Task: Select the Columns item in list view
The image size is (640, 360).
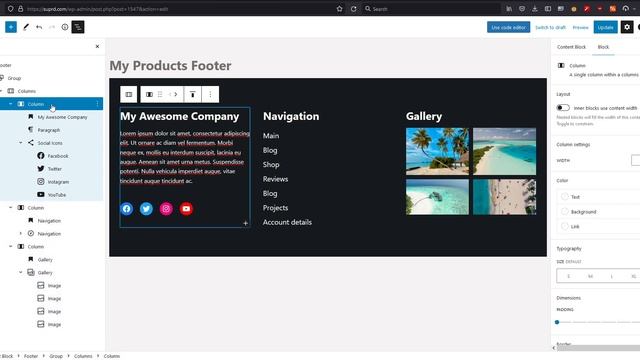Action: point(27,91)
